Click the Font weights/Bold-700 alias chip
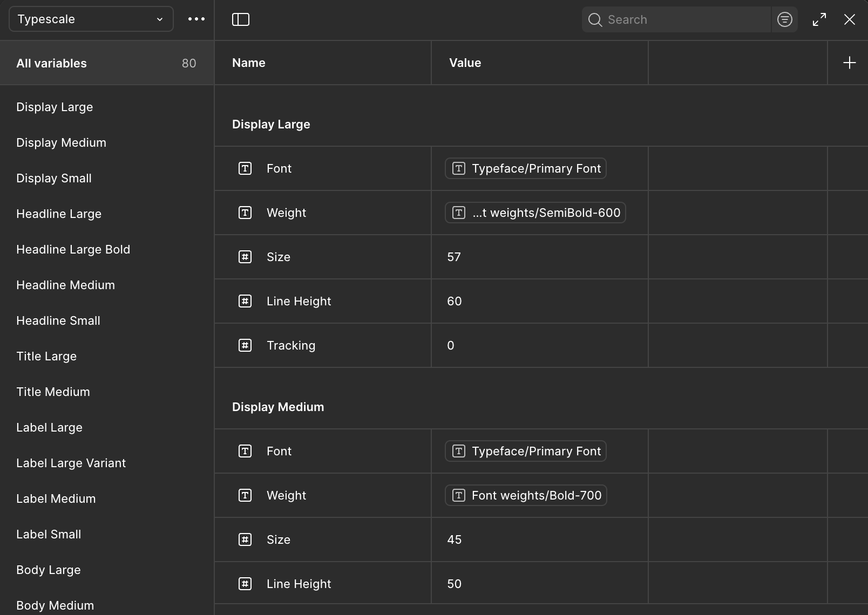This screenshot has height=615, width=868. click(x=526, y=495)
